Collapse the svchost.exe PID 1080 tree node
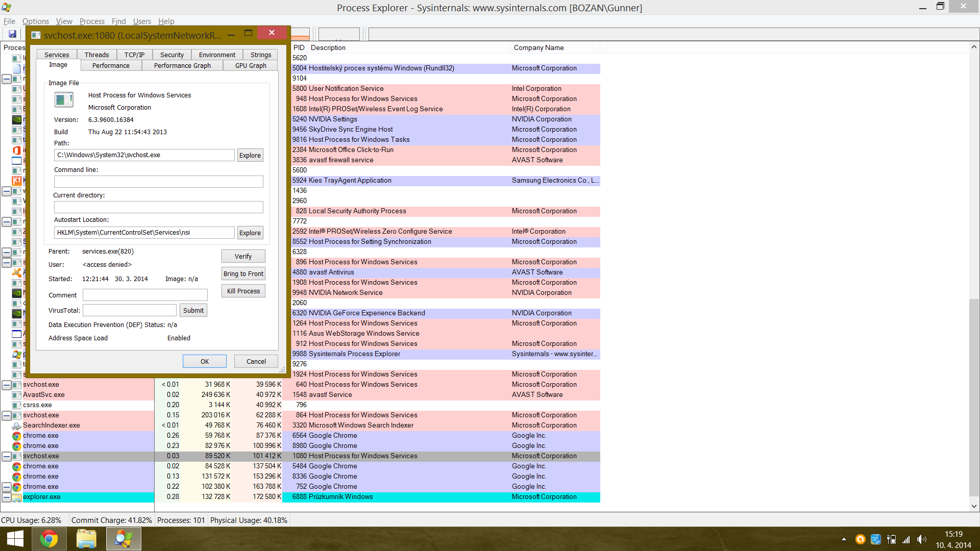980x551 pixels. 6,456
